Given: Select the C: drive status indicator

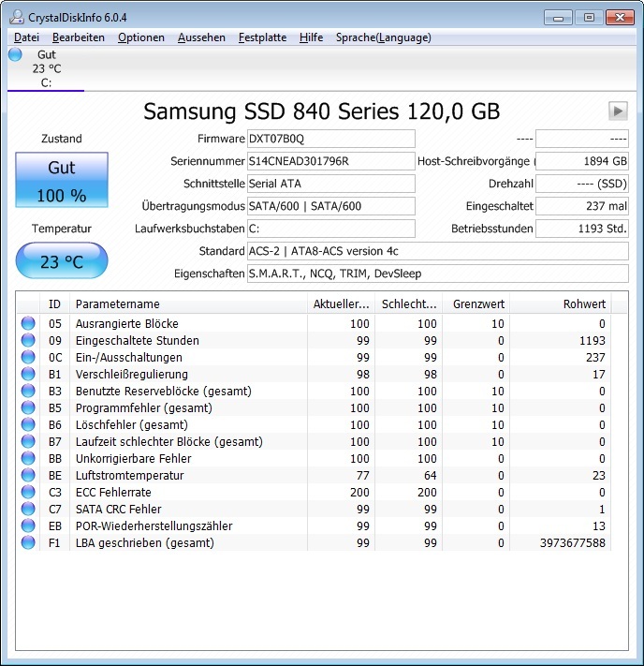Looking at the screenshot, I should [x=46, y=68].
